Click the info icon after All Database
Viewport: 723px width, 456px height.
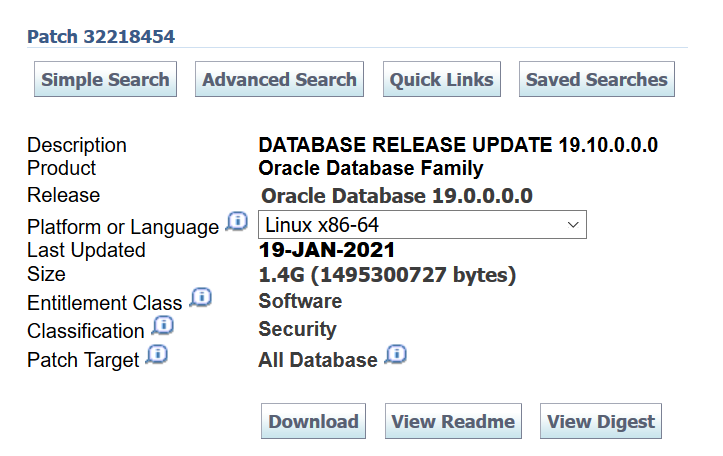tap(396, 355)
